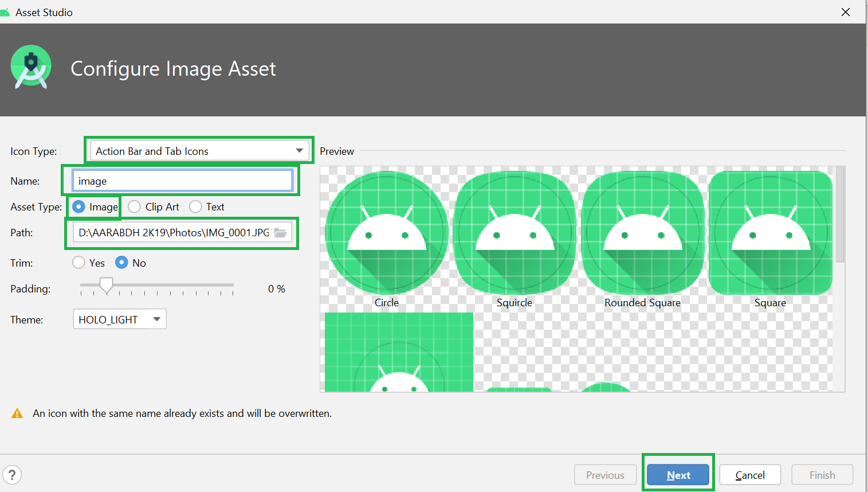Click the Padding slider handle

pyautogui.click(x=106, y=285)
